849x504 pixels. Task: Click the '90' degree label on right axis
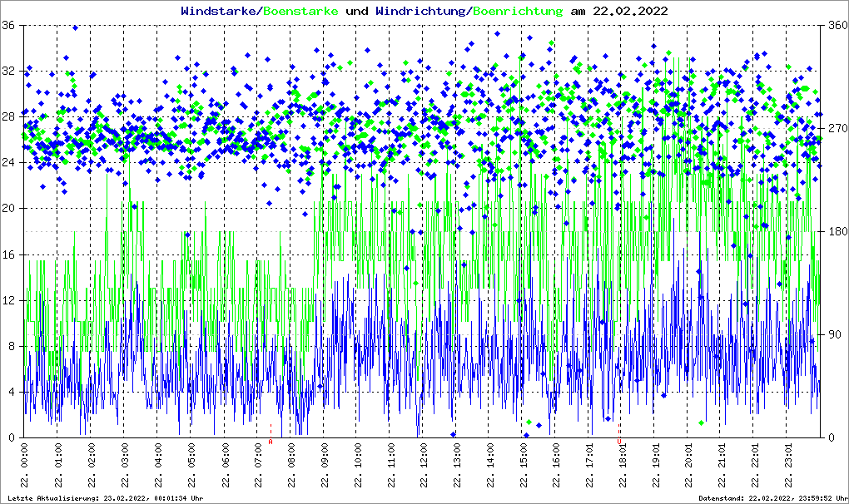pyautogui.click(x=832, y=334)
